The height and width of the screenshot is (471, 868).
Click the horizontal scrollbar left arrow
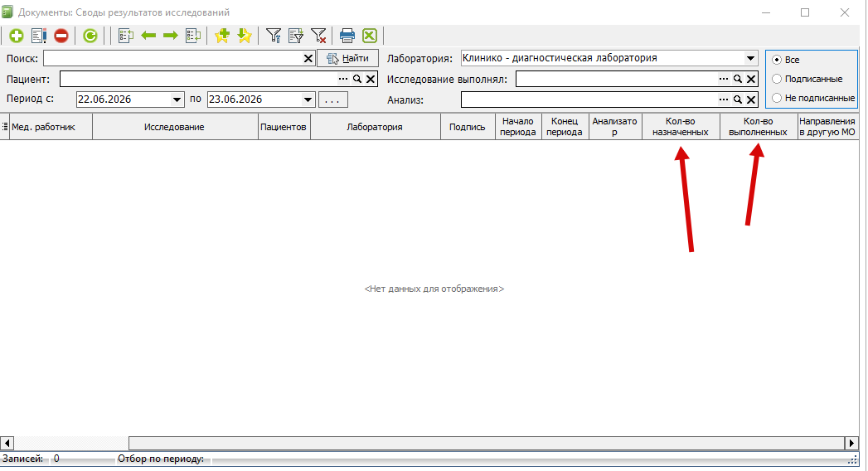(7, 444)
